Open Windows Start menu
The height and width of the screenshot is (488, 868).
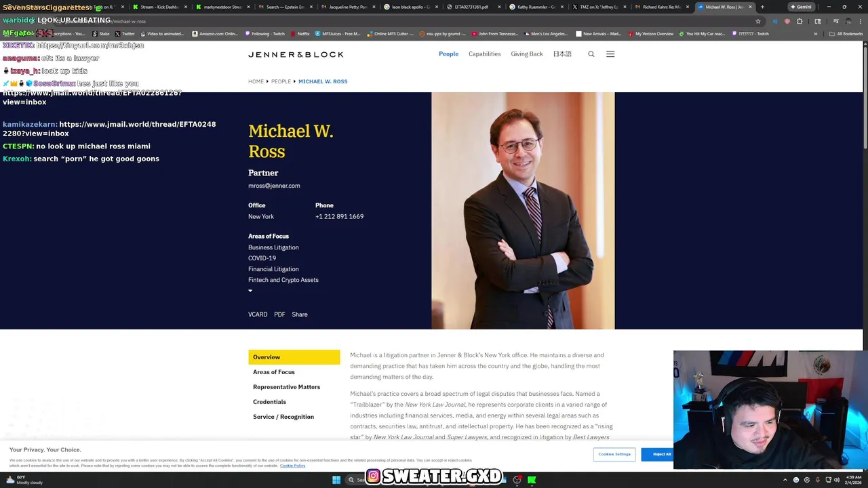[336, 480]
